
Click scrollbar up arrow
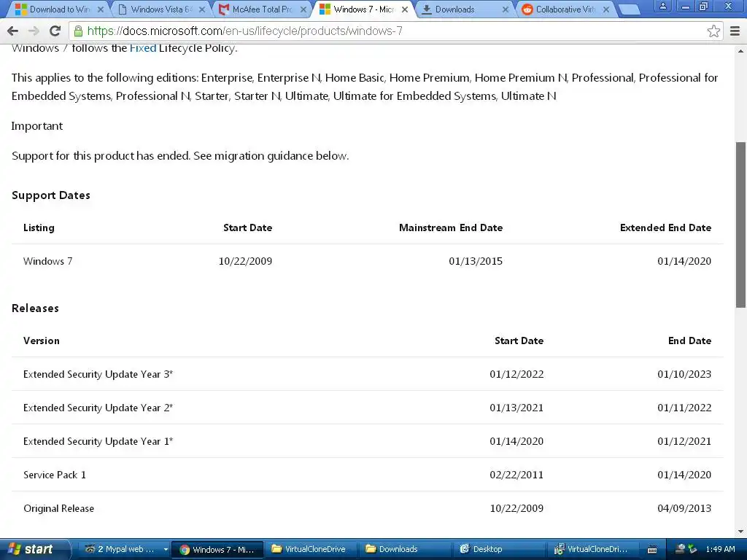pyautogui.click(x=741, y=50)
